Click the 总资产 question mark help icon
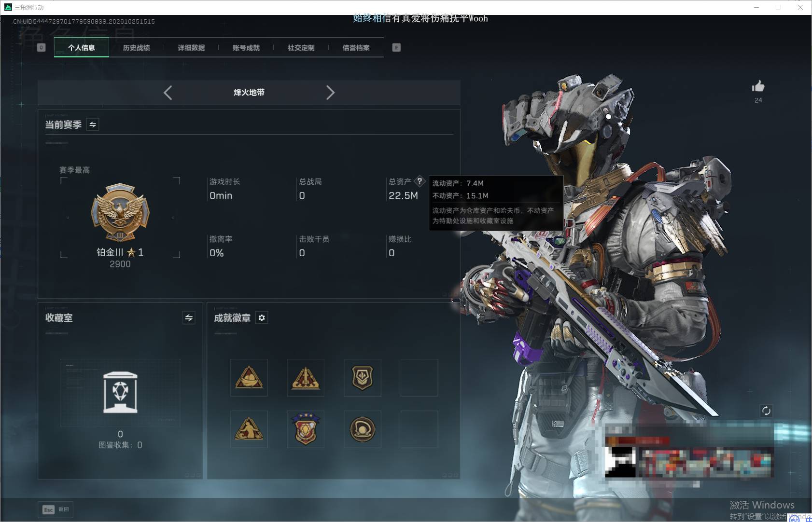This screenshot has width=812, height=522. click(420, 181)
